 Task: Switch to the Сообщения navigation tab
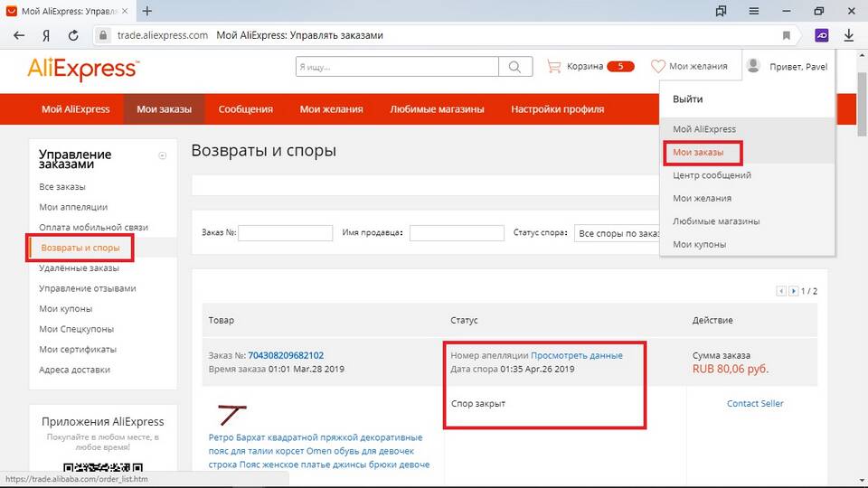coord(245,109)
